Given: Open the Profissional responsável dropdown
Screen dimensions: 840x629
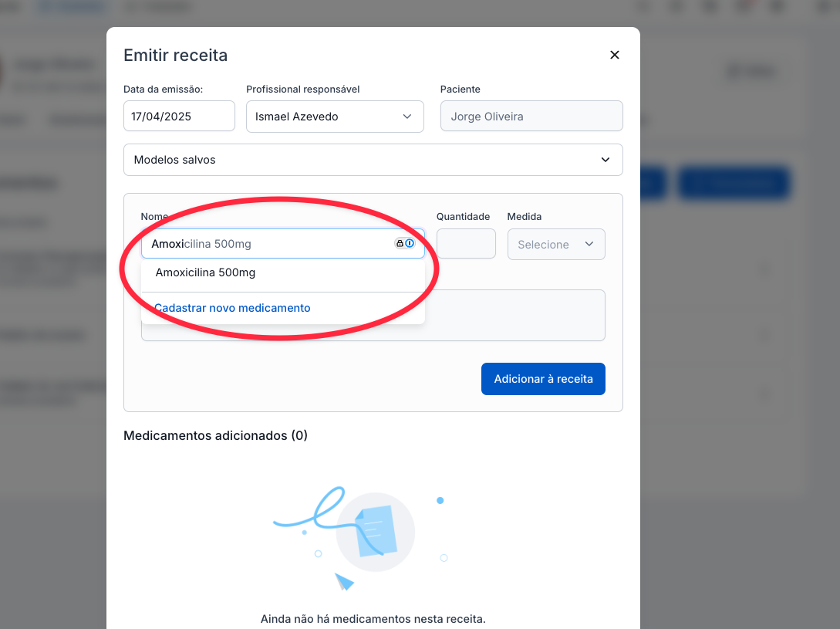Looking at the screenshot, I should [x=335, y=117].
